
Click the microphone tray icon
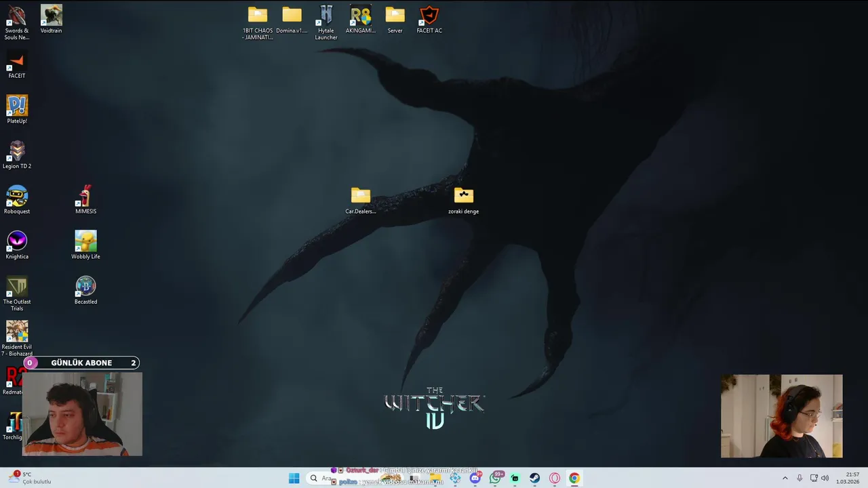click(800, 479)
